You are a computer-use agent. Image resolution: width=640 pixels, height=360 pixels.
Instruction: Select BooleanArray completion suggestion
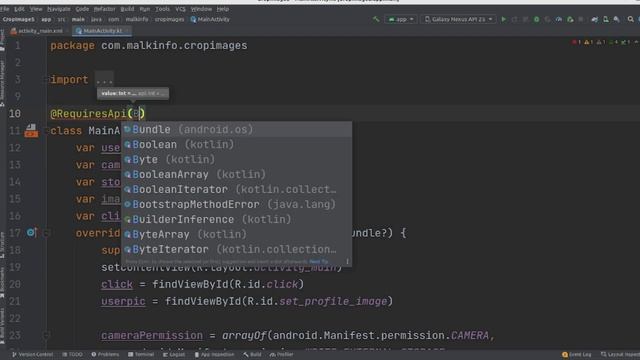tap(237, 174)
